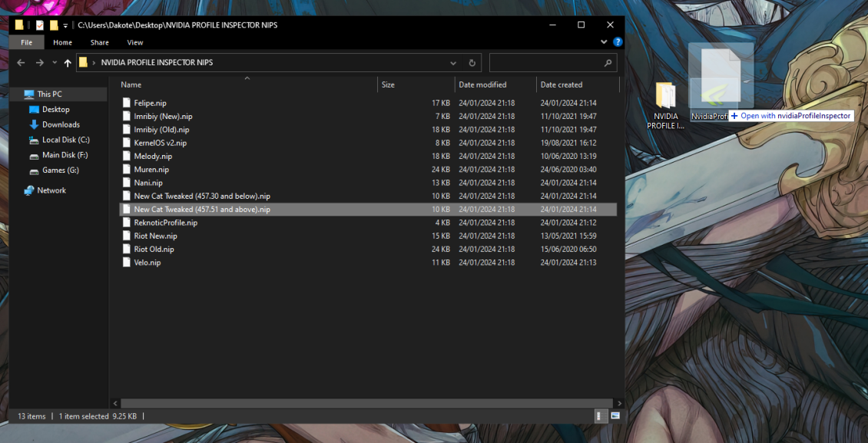Open address bar history dropdown
This screenshot has width=868, height=443.
453,63
